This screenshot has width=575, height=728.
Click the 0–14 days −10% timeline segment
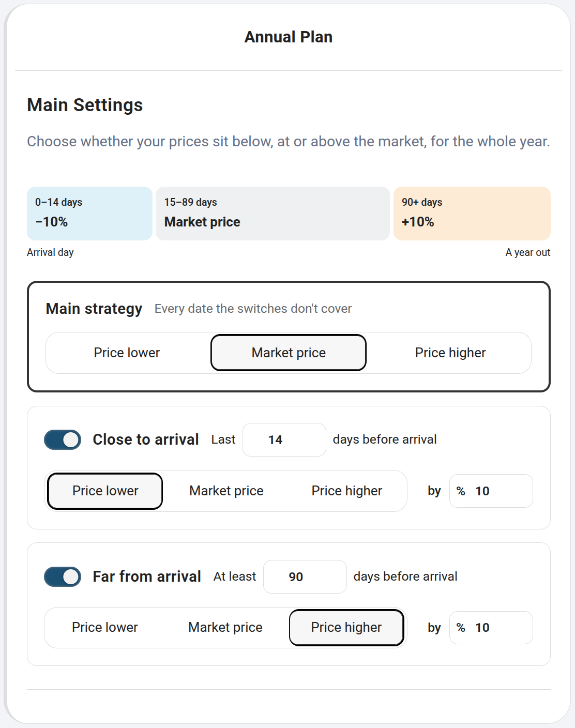[89, 214]
